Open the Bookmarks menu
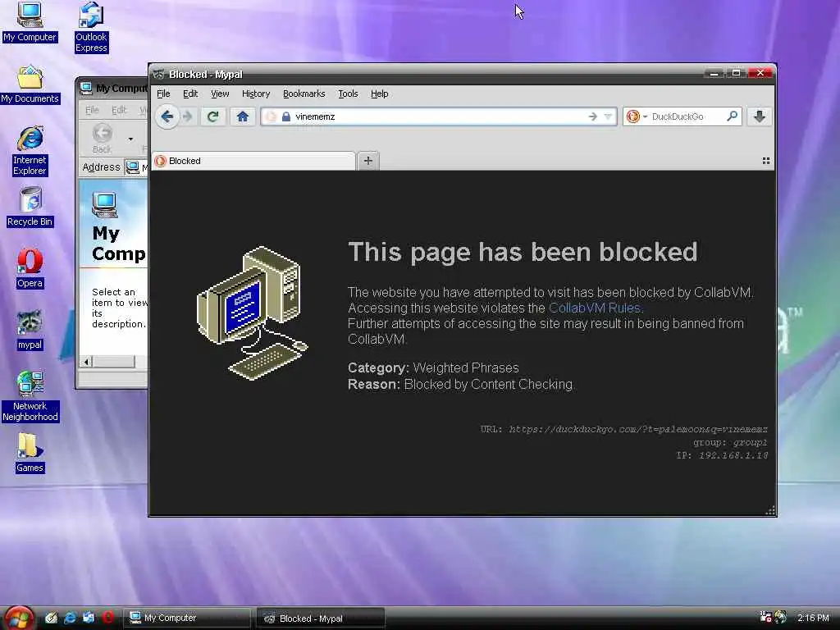Image resolution: width=840 pixels, height=630 pixels. point(304,94)
